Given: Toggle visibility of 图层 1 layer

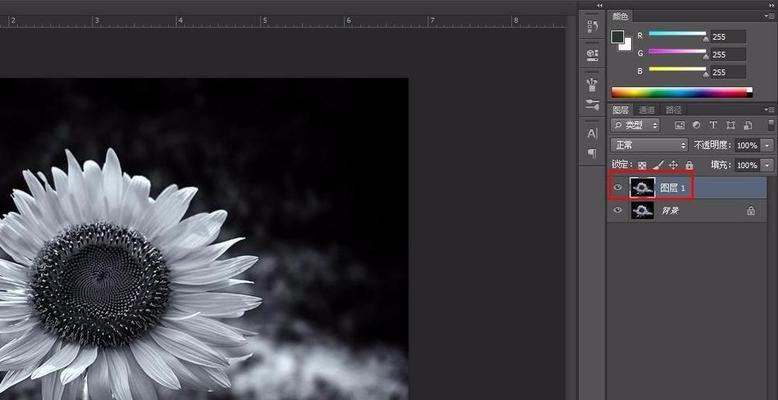Looking at the screenshot, I should coord(618,188).
